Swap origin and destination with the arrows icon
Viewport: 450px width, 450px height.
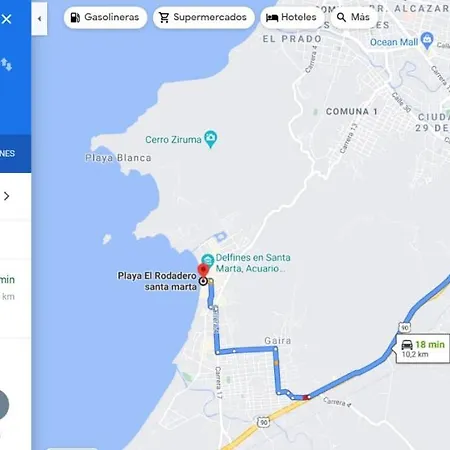6,65
